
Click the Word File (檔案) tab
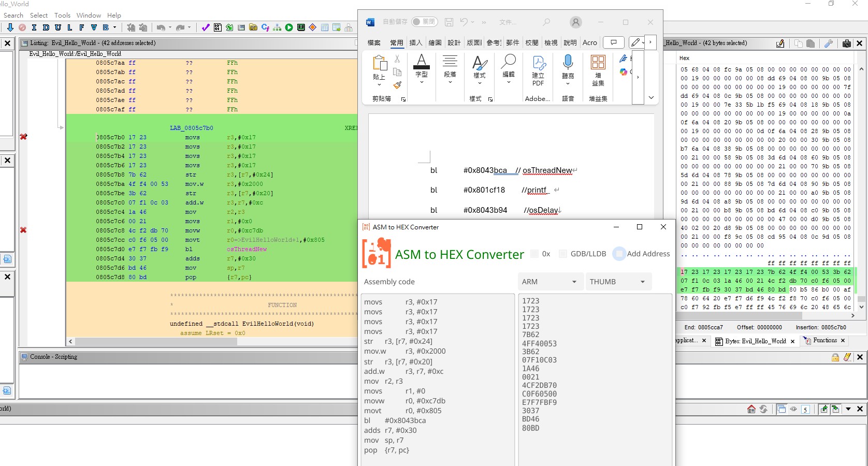point(374,42)
